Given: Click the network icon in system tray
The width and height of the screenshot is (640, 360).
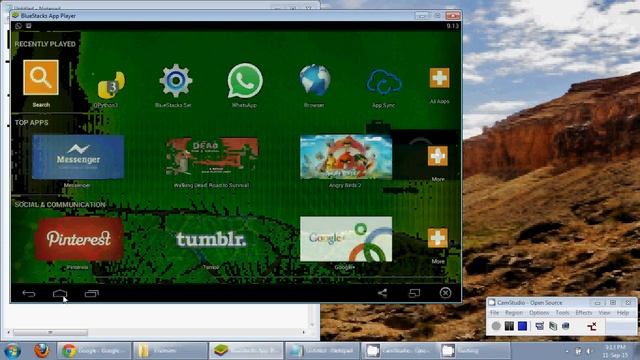Looking at the screenshot, I should (578, 351).
